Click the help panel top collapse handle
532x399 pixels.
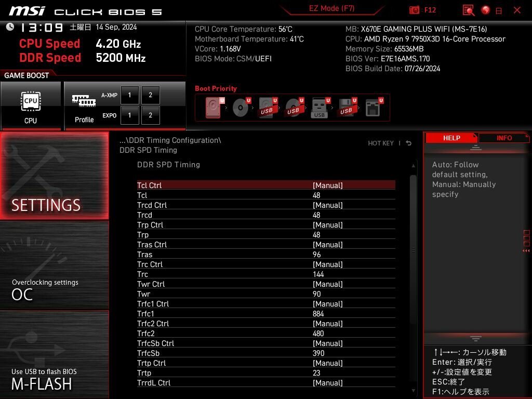pos(476,147)
